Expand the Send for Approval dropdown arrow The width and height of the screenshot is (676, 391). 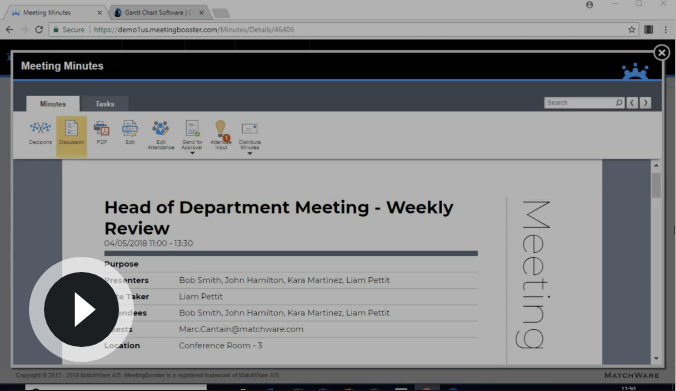(x=192, y=153)
